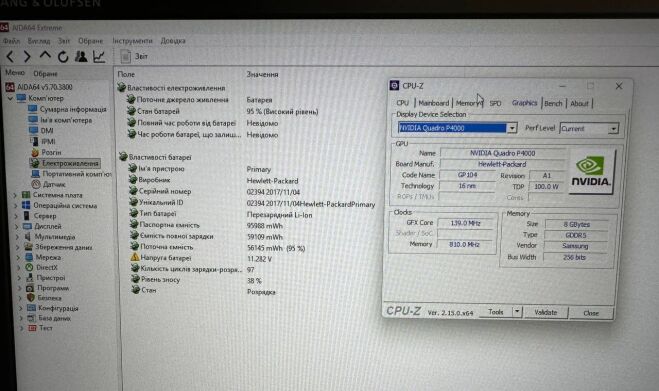659x391 pixels.
Task: Open the Довідка menu
Action: tap(173, 41)
